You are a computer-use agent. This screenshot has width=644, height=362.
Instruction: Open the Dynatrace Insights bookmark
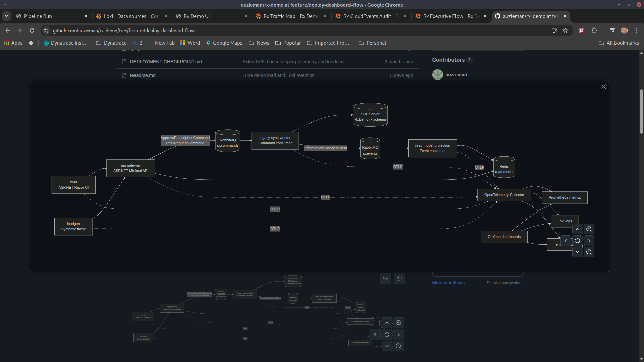tap(66, 43)
